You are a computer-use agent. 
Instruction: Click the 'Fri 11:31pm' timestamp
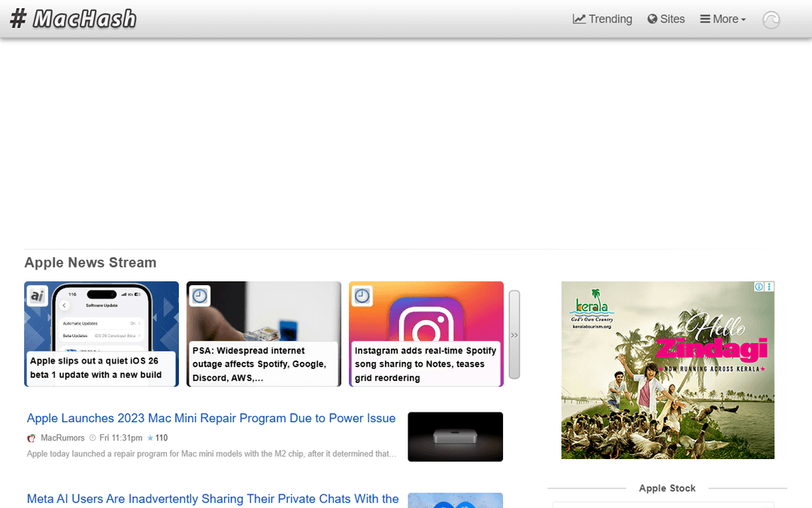(120, 438)
